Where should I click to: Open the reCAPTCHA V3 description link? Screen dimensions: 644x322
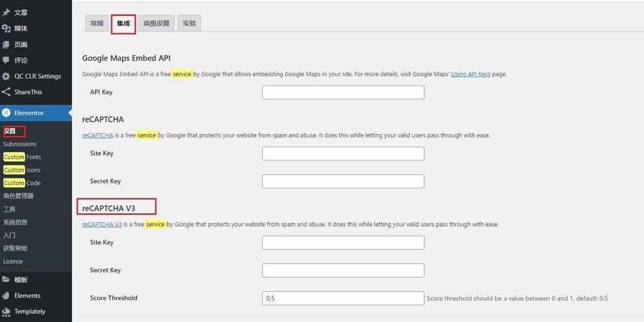coord(102,224)
